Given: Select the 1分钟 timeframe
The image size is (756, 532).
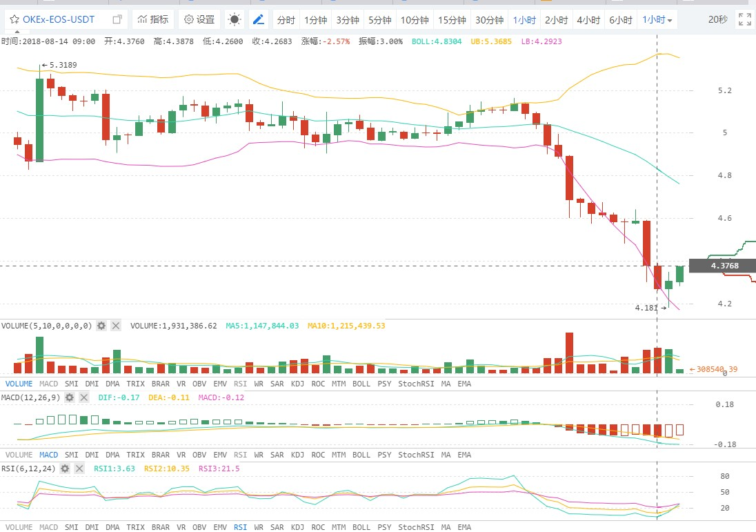Looking at the screenshot, I should pos(315,20).
